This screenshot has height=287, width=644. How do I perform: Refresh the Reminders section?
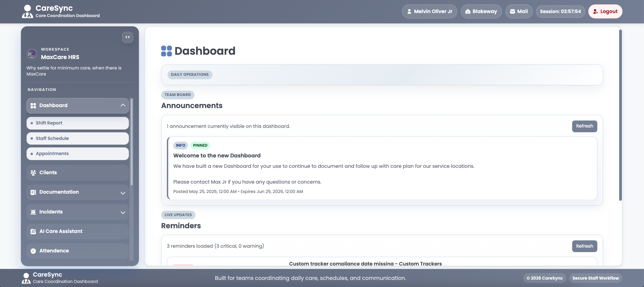[585, 246]
